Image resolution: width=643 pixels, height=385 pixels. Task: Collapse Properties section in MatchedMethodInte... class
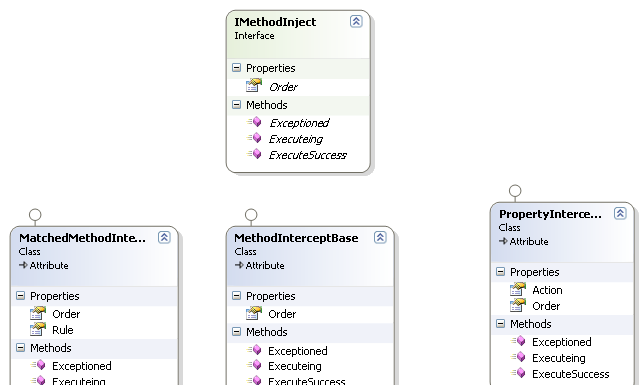tap(21, 296)
